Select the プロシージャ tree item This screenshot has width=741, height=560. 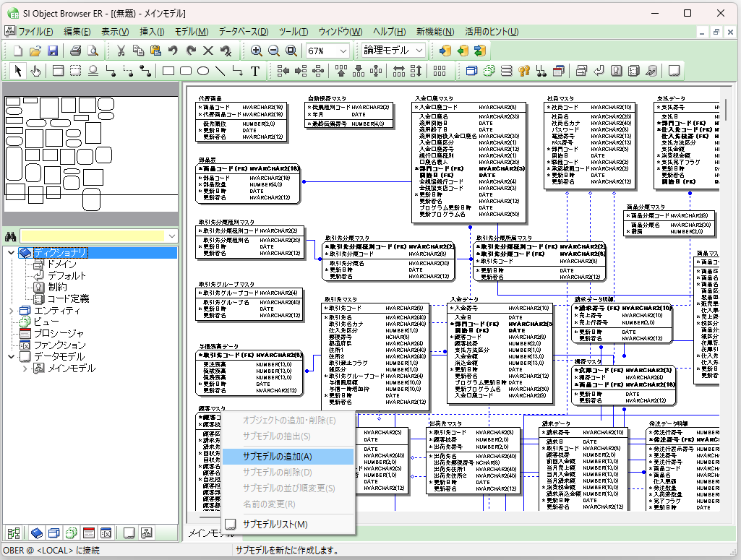(x=59, y=333)
